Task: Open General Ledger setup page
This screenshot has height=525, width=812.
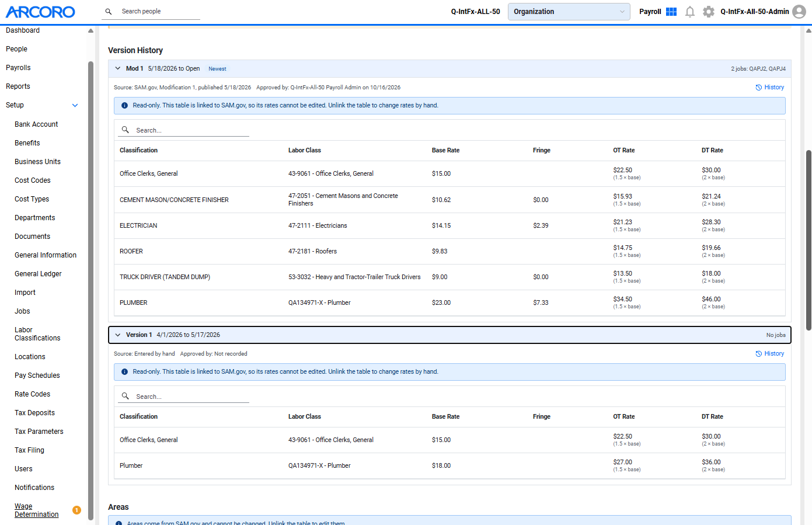Action: point(38,274)
